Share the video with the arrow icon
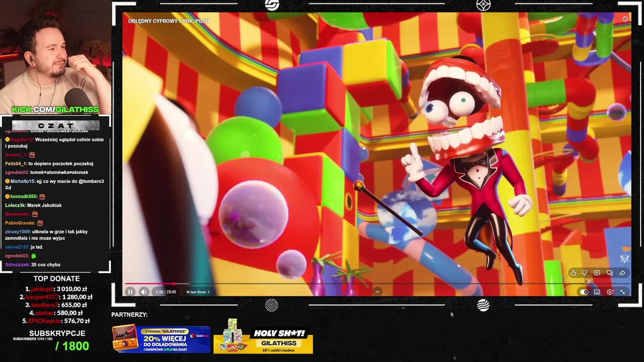 [x=622, y=273]
